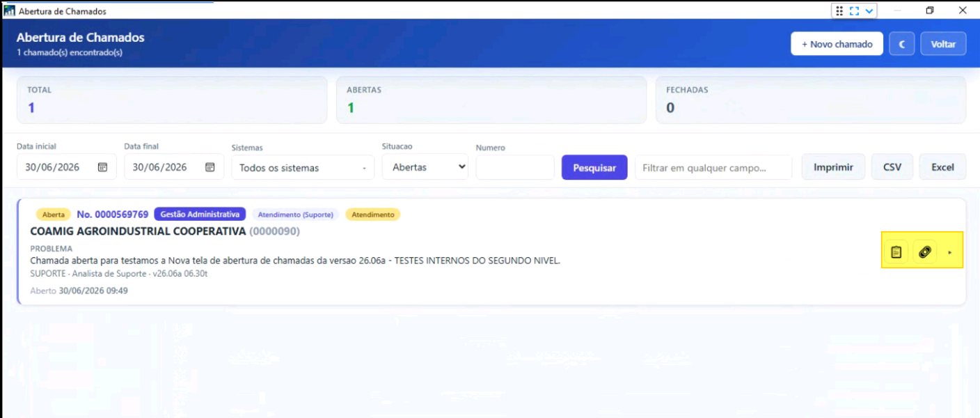Click the Gestão Administrativa tag
The image size is (980, 418).
tap(200, 215)
